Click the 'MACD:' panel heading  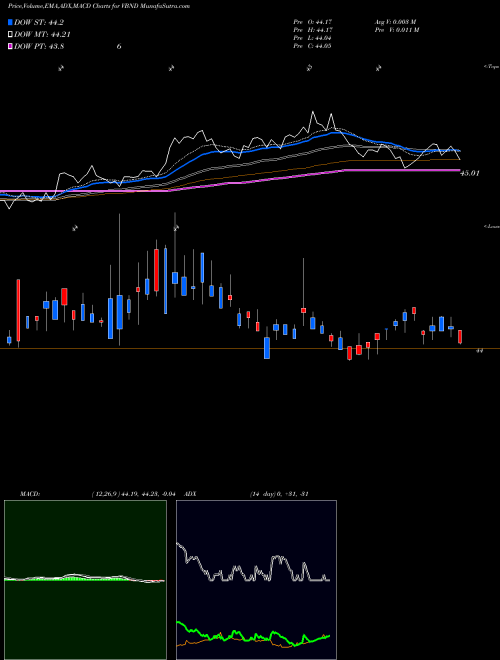(x=30, y=494)
